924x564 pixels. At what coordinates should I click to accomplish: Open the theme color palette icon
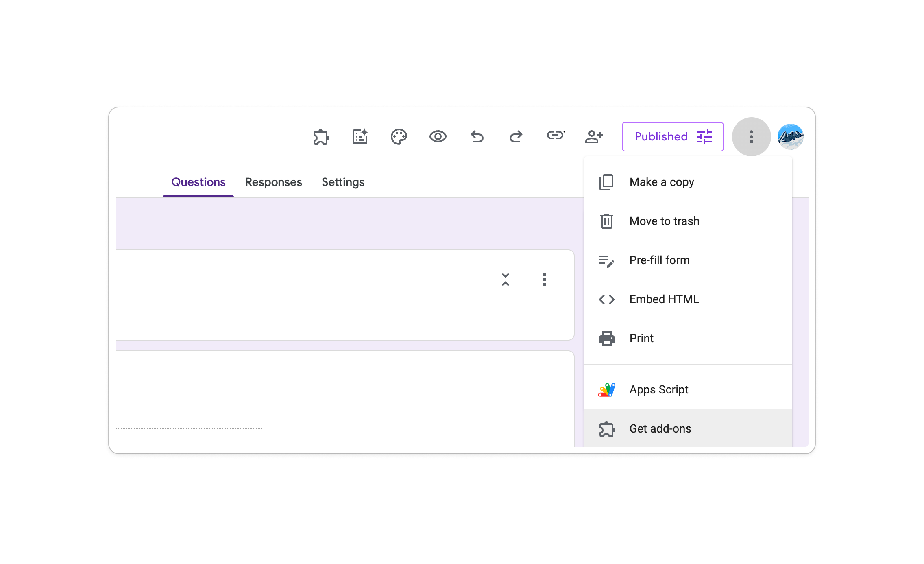[399, 137]
